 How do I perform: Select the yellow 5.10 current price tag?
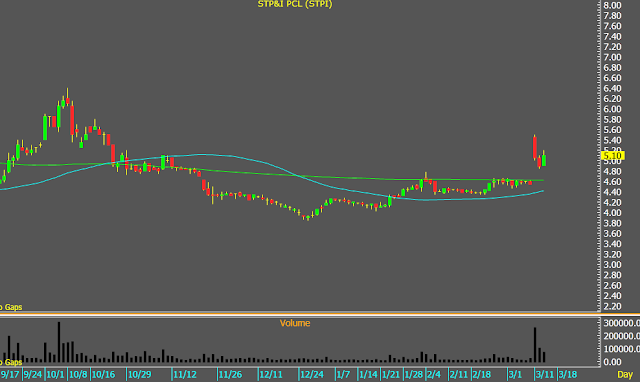613,155
